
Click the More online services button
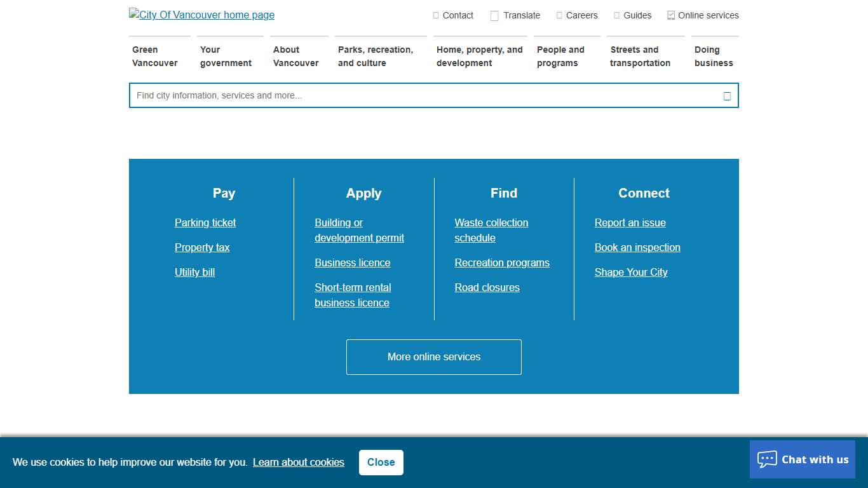(x=434, y=357)
